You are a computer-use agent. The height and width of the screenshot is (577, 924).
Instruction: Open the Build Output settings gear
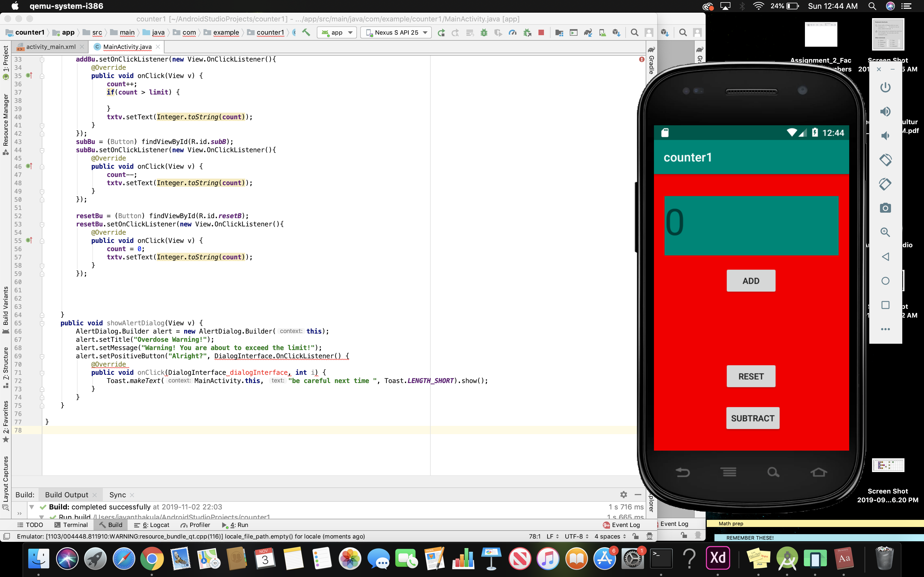click(x=623, y=495)
